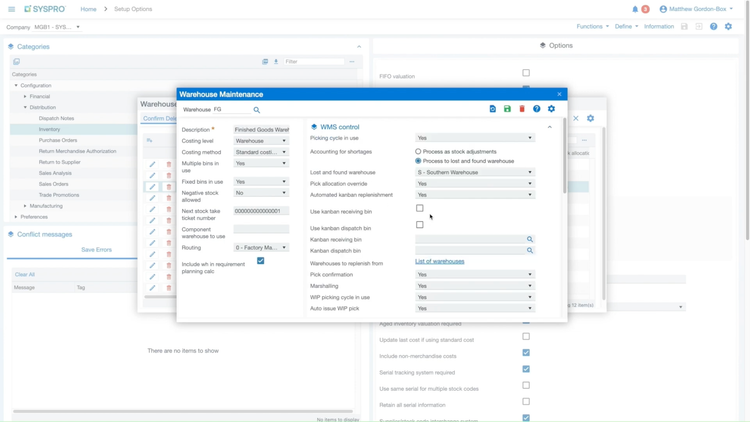Click the SYSPRO logo
Viewport: 750px width, 422px height.
pos(45,9)
